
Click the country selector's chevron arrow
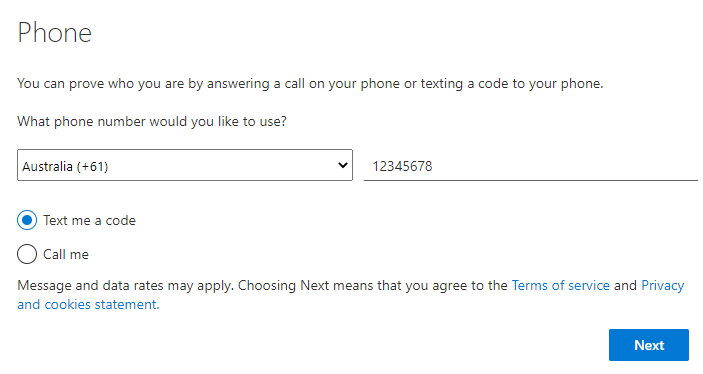(x=343, y=165)
